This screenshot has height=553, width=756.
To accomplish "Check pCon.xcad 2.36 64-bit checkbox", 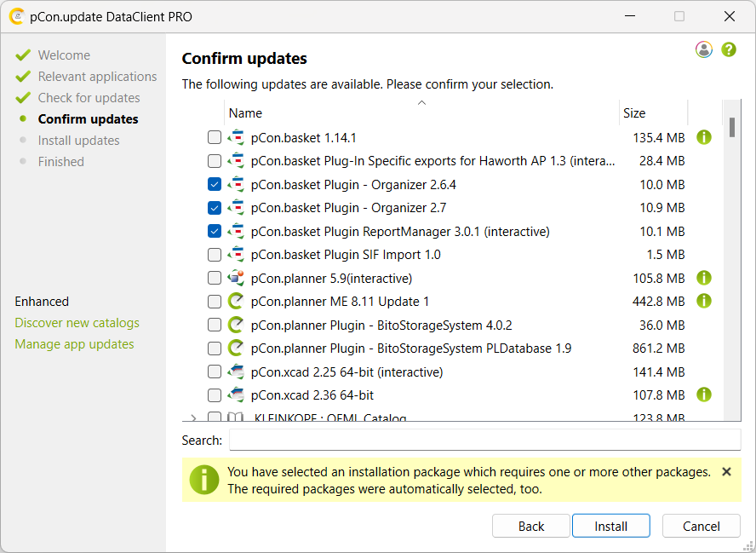I will (x=214, y=395).
